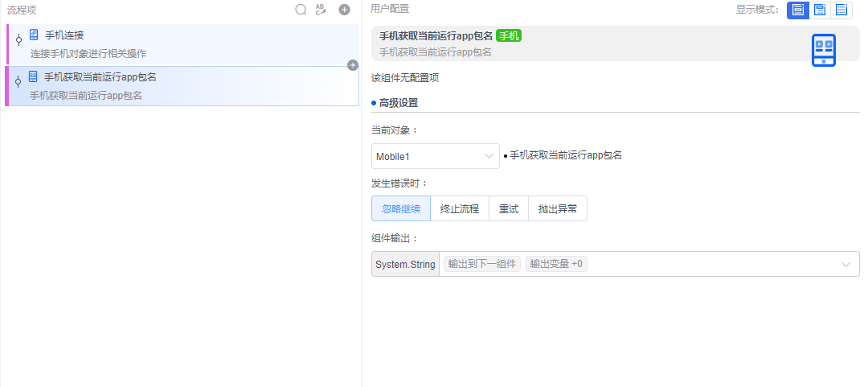
Task: Click the 该组件无配置项 text
Action: tap(405, 78)
